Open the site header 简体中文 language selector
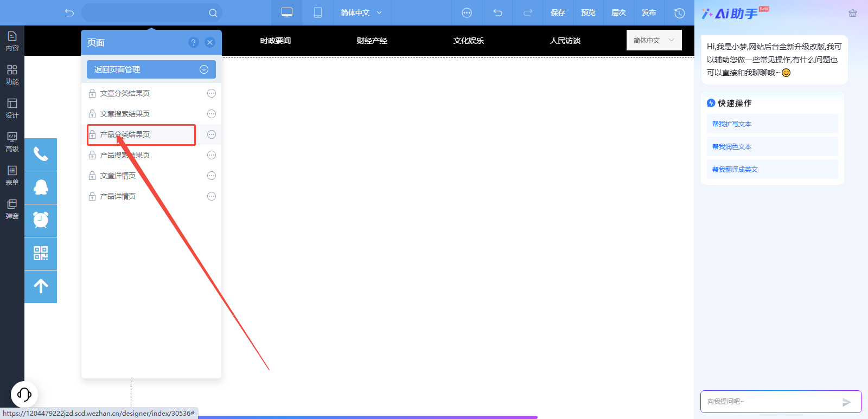The image size is (868, 419). (654, 40)
